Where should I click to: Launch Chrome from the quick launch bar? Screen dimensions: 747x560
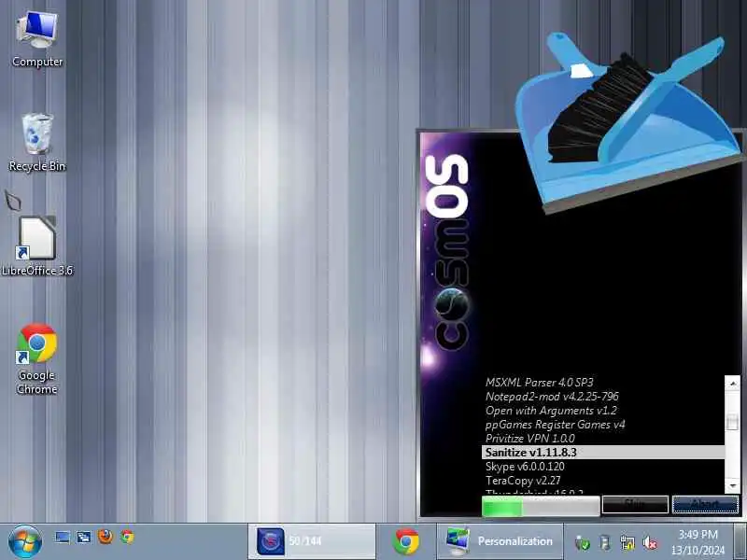coord(127,537)
